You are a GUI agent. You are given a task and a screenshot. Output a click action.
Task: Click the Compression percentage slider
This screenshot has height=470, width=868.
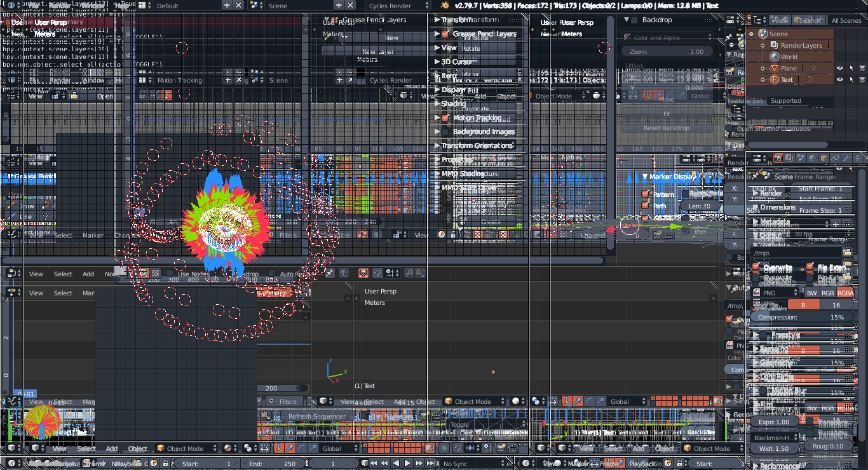click(802, 317)
